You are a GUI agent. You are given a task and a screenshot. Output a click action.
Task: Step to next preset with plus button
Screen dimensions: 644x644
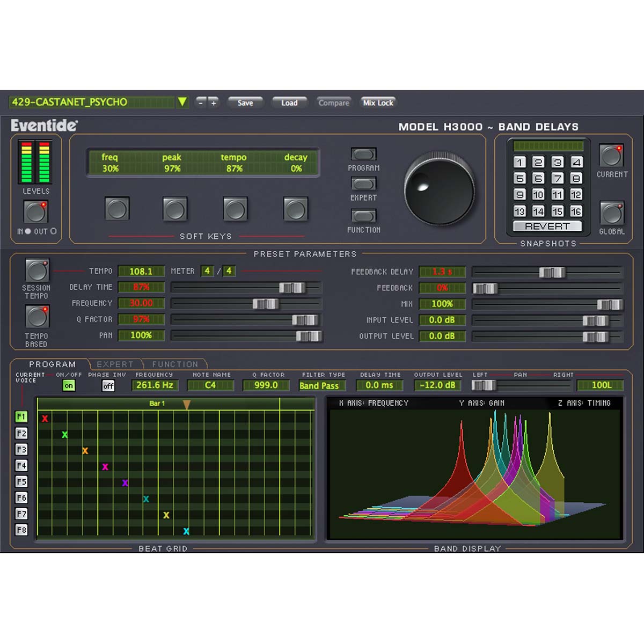click(214, 103)
